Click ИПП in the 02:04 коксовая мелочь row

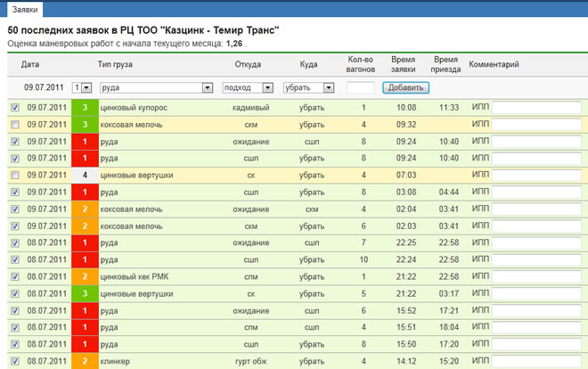[480, 209]
